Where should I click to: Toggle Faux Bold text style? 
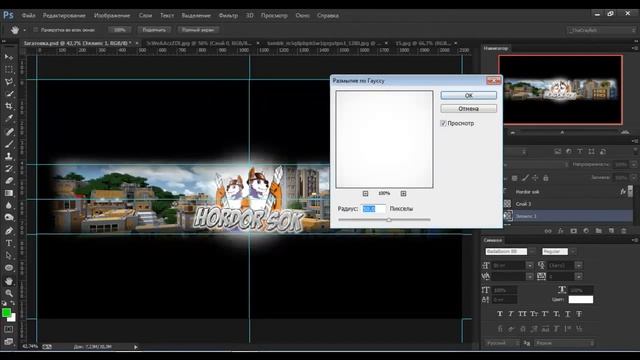(500, 314)
